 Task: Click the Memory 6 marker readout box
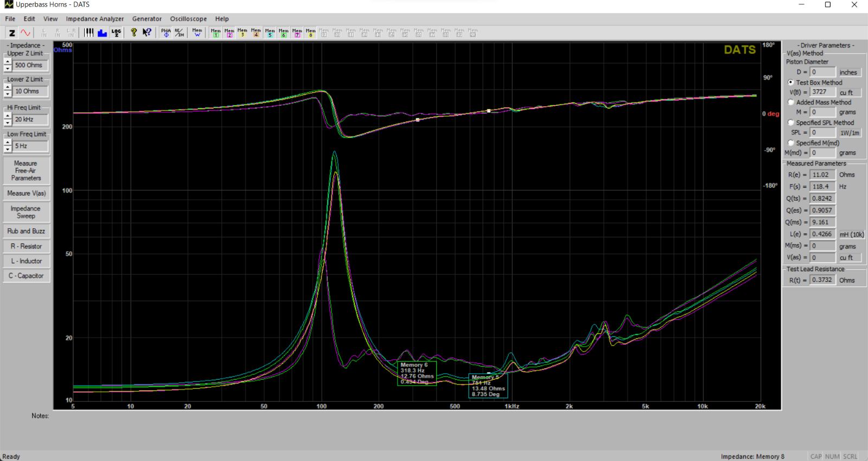coord(417,373)
